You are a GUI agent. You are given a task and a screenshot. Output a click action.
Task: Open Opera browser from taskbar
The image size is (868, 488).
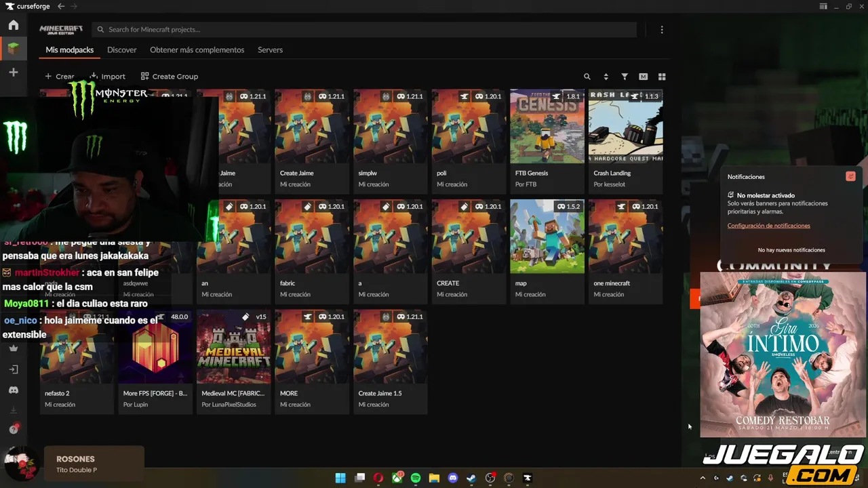[378, 478]
